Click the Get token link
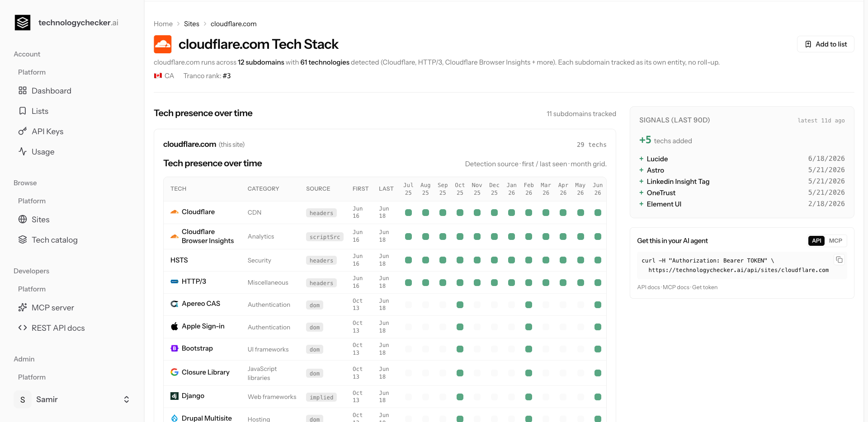Image resolution: width=868 pixels, height=422 pixels. pyautogui.click(x=705, y=287)
